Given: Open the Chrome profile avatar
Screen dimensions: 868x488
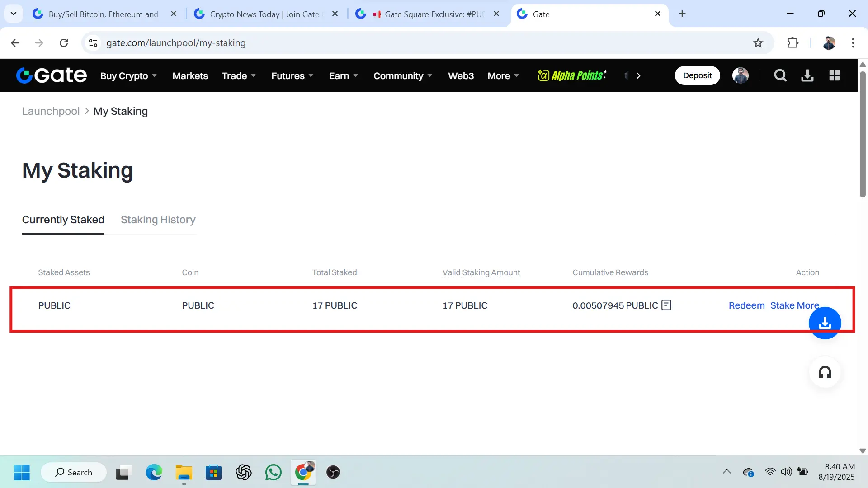Looking at the screenshot, I should pos(829,43).
